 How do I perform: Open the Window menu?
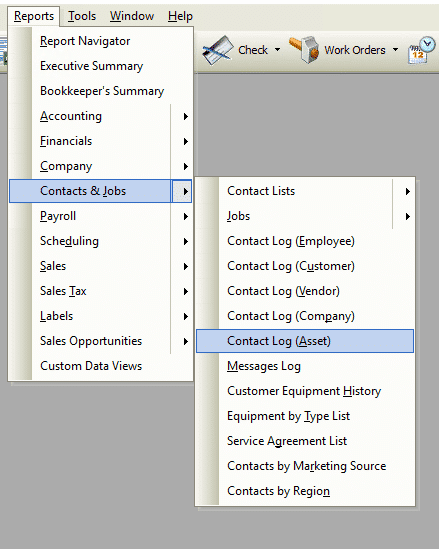[132, 16]
